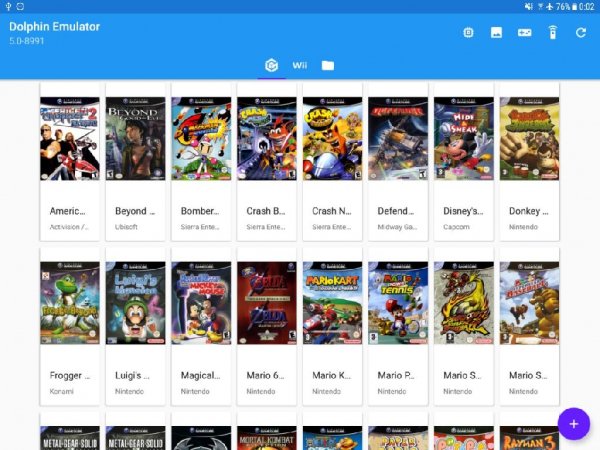Open Donkey Konga cover
This screenshot has width=600, height=450.
[529, 139]
